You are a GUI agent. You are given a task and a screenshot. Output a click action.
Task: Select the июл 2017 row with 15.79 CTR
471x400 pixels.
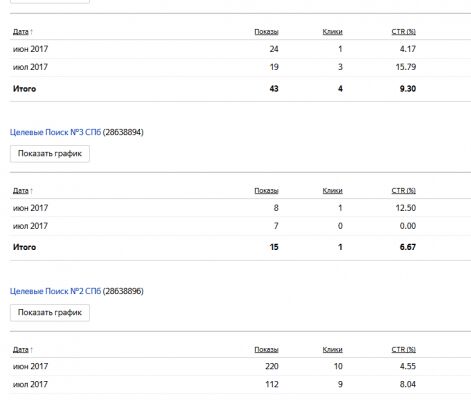(x=240, y=67)
